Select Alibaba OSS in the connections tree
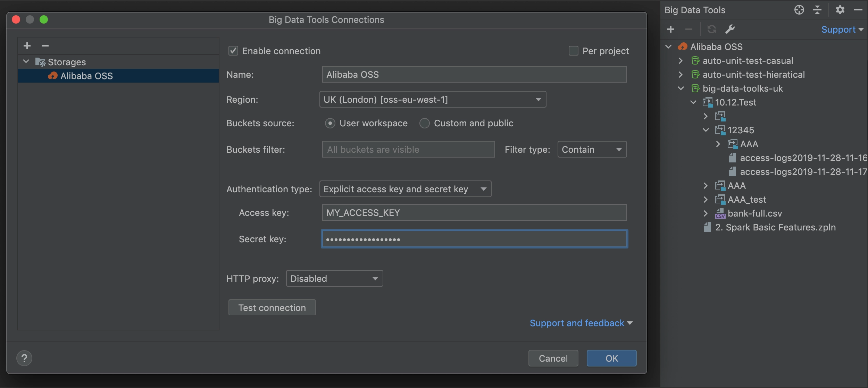The image size is (868, 388). point(118,76)
